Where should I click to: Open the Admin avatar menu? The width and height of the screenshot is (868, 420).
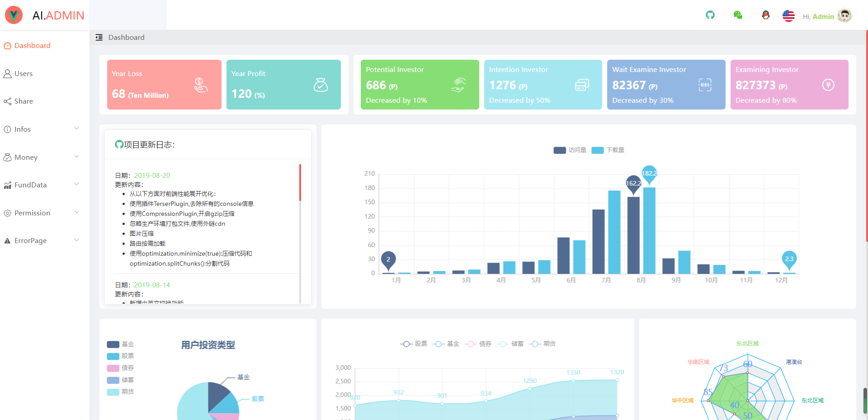844,16
